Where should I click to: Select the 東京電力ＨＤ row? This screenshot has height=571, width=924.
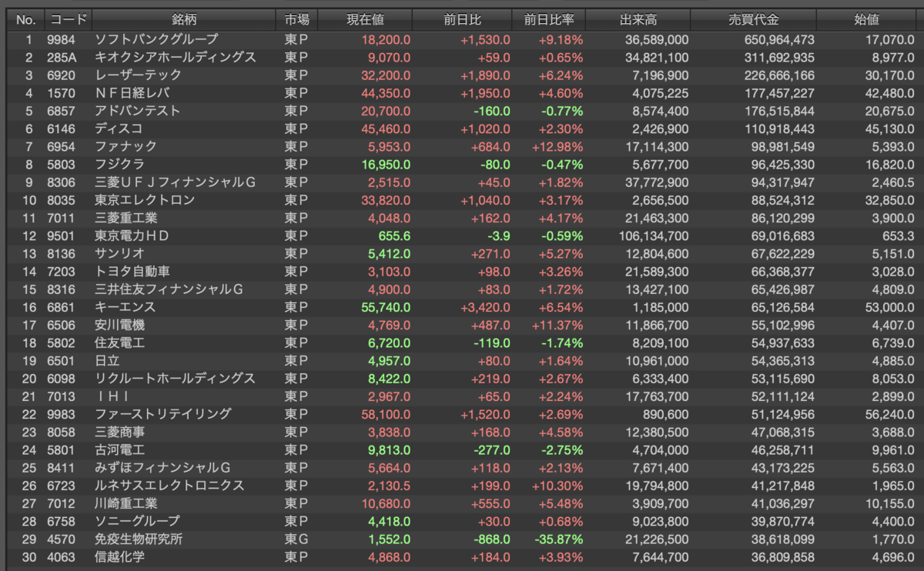[x=462, y=235]
